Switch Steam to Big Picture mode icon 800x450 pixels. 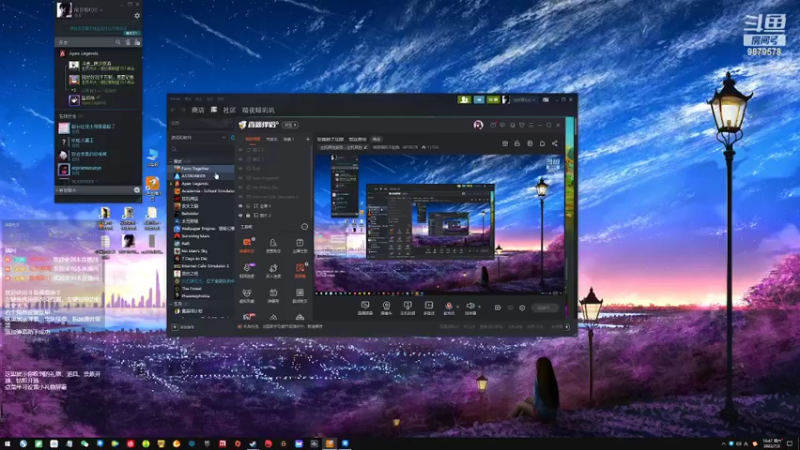(x=546, y=99)
